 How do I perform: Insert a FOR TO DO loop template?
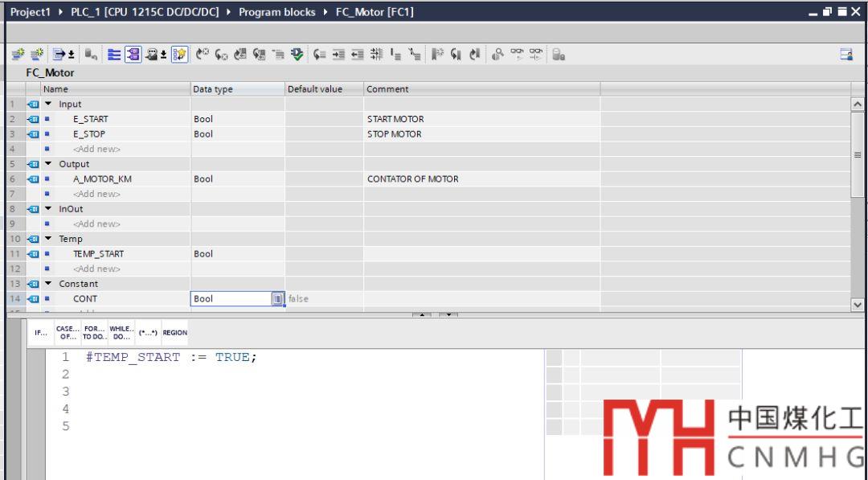point(94,333)
